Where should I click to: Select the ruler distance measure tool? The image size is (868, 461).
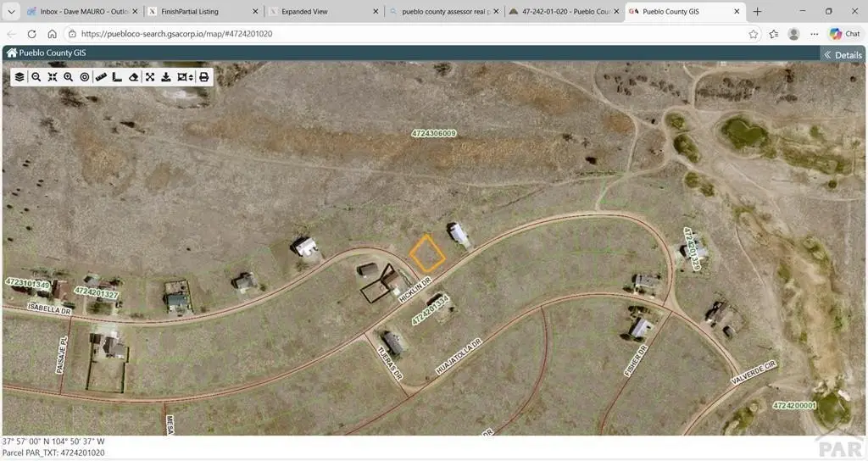101,77
